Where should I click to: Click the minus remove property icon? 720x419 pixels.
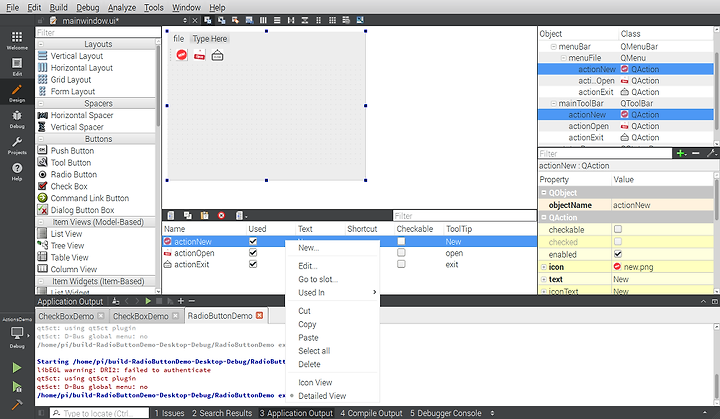[x=696, y=153]
